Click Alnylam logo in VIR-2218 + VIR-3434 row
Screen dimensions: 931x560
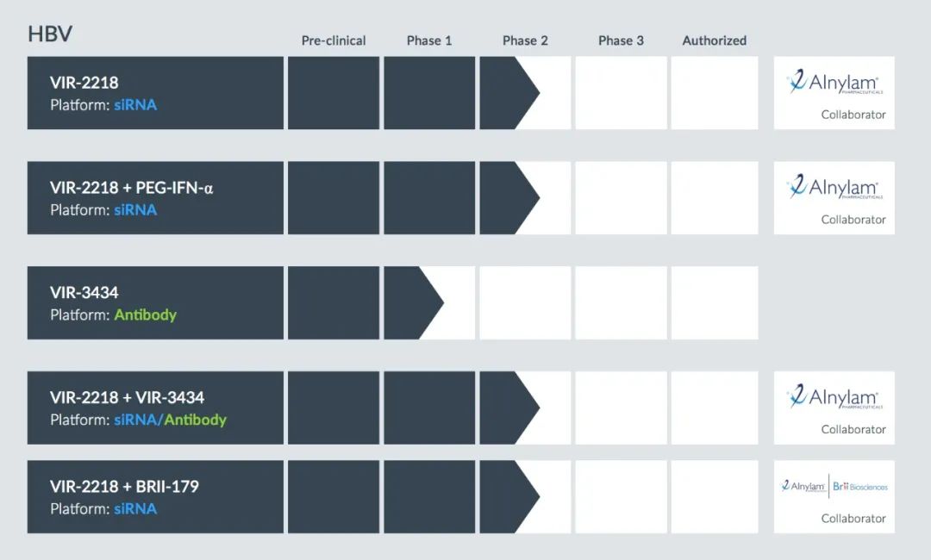833,398
